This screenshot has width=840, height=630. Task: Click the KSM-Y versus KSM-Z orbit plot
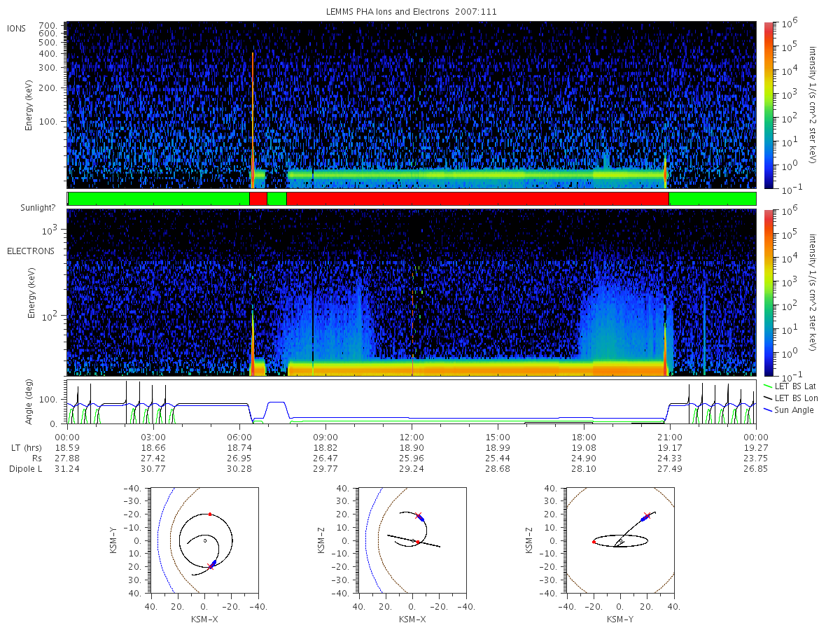click(x=619, y=540)
